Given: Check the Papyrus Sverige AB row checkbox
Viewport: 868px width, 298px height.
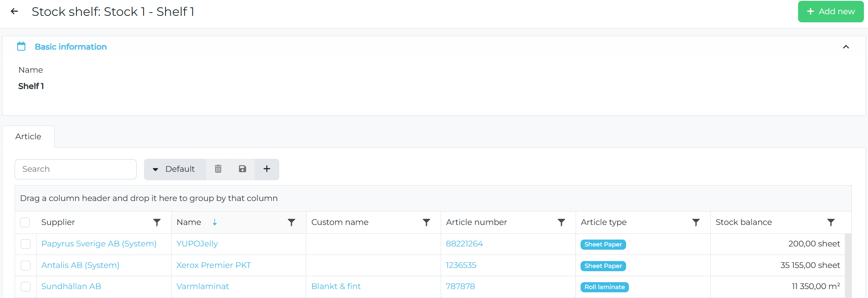Looking at the screenshot, I should 26,244.
